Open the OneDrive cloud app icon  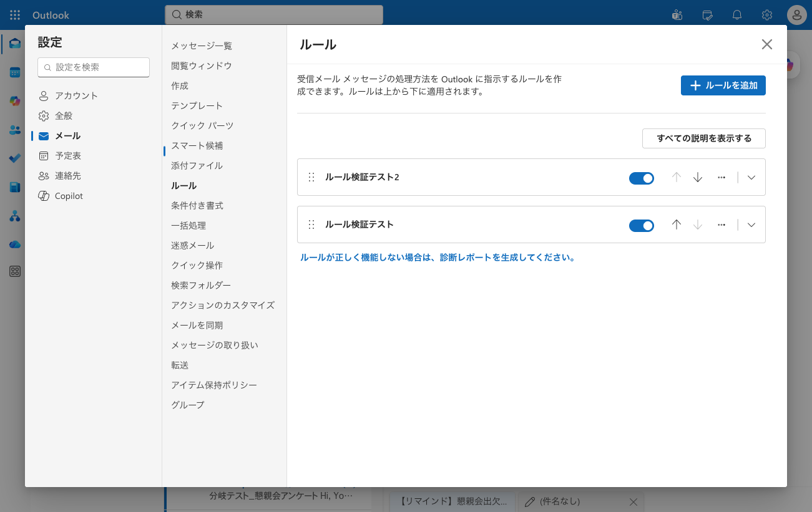point(15,244)
